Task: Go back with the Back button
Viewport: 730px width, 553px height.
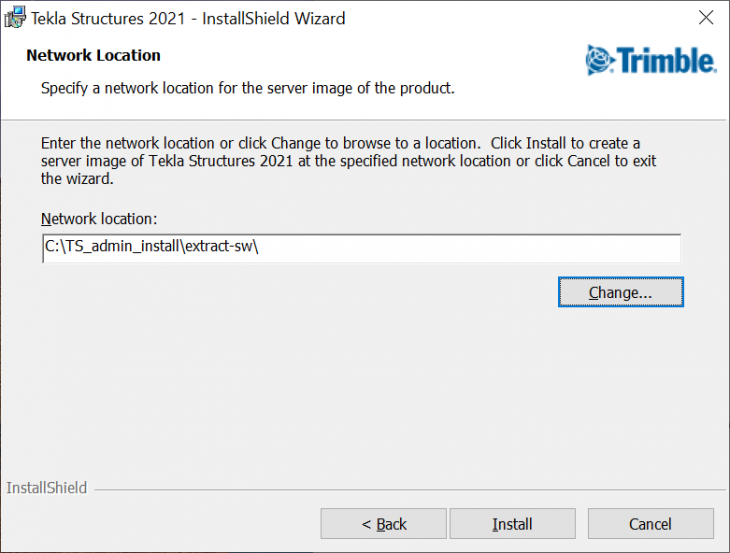Action: point(384,524)
